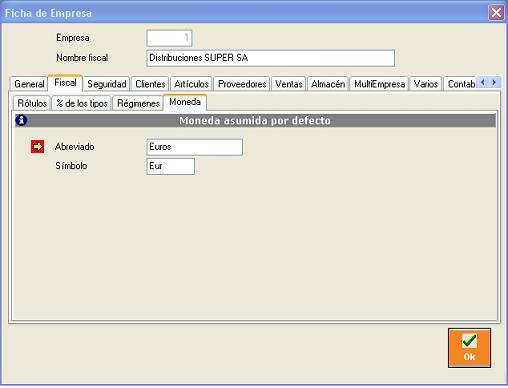Click the green checkmark Ok button

click(x=469, y=348)
